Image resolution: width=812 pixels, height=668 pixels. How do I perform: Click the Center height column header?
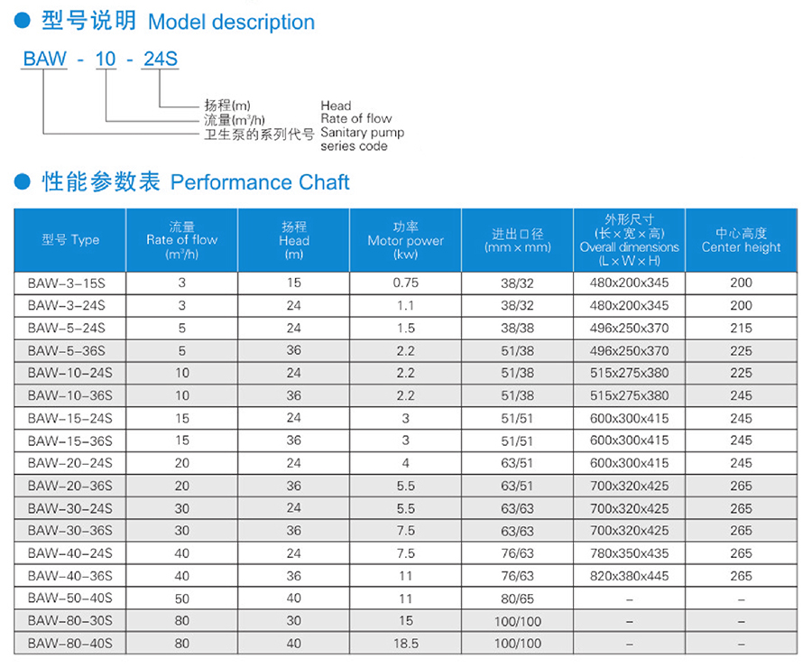pyautogui.click(x=741, y=240)
